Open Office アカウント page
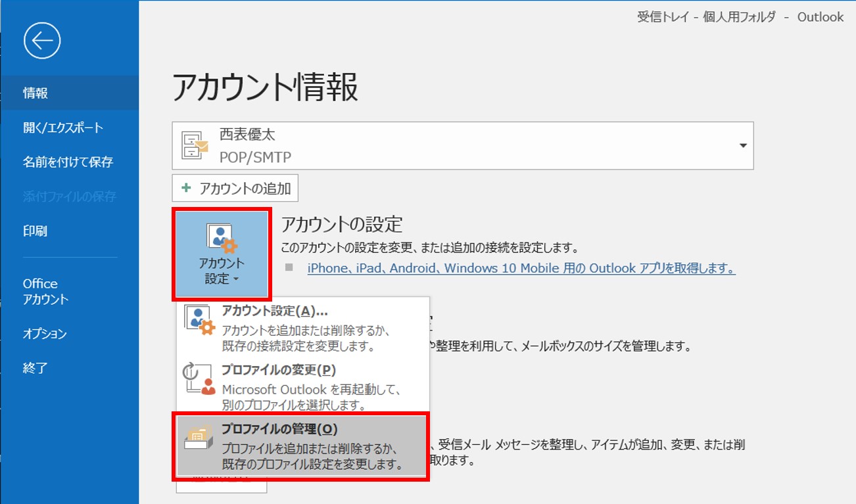856x504 pixels. point(69,291)
